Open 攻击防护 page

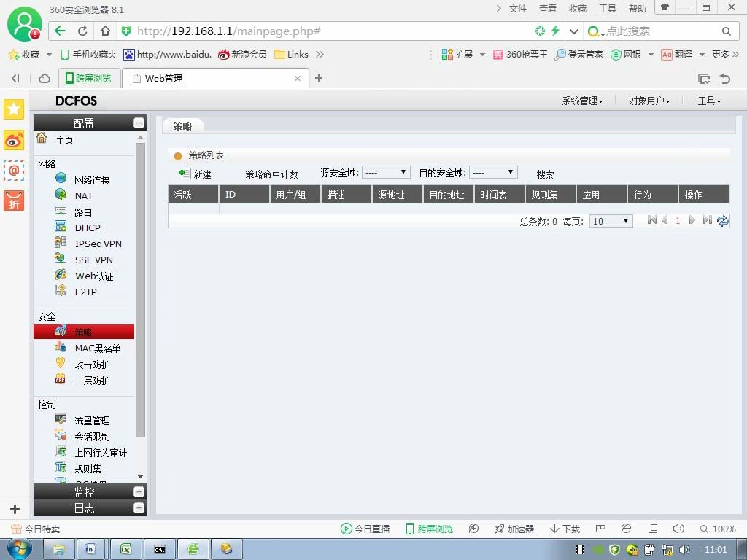click(x=92, y=365)
